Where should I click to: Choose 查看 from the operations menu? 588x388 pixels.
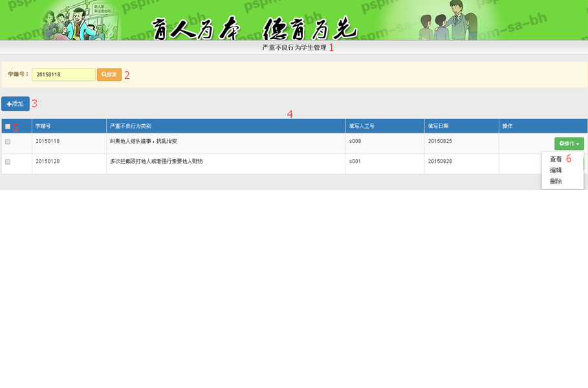click(556, 159)
